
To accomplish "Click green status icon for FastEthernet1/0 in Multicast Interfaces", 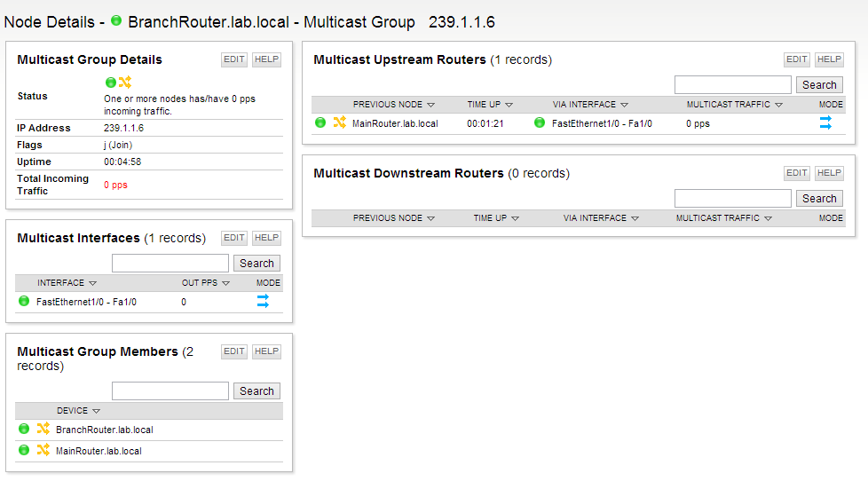I will (24, 301).
